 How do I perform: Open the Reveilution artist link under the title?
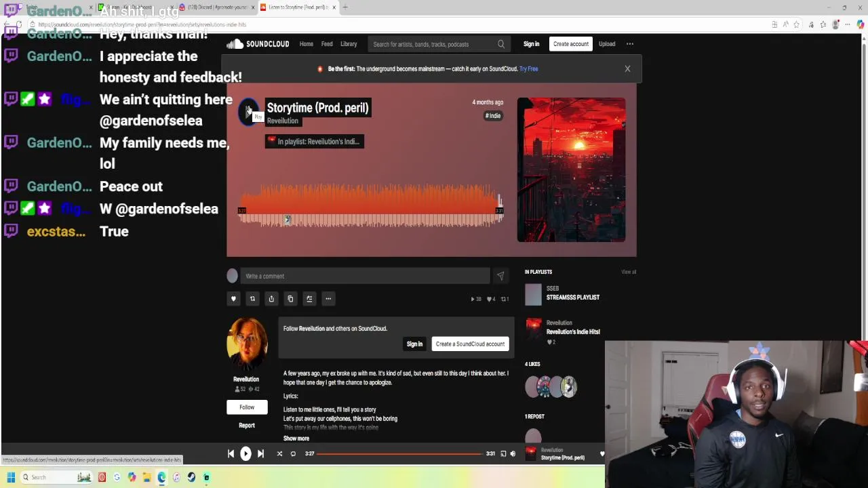[x=282, y=121]
